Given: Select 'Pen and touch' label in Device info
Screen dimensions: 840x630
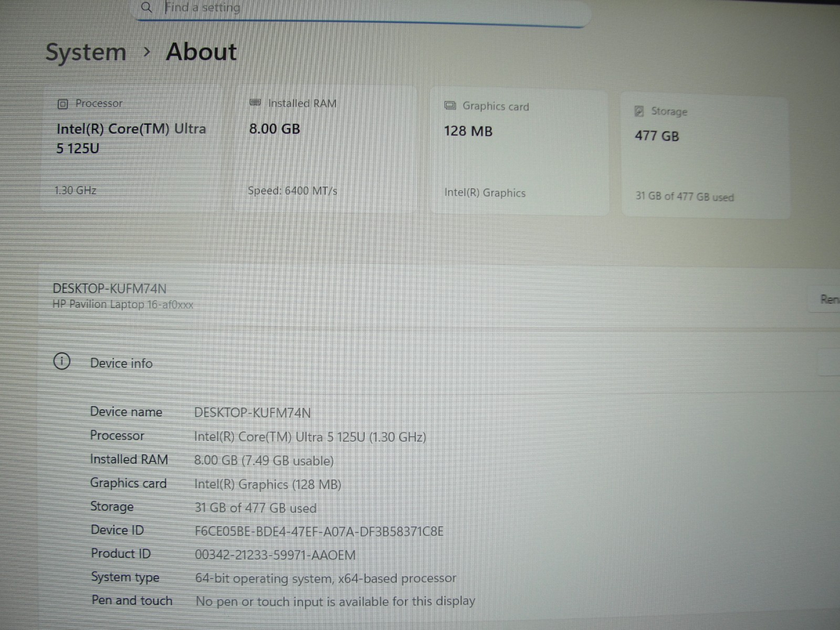Looking at the screenshot, I should pyautogui.click(x=132, y=600).
